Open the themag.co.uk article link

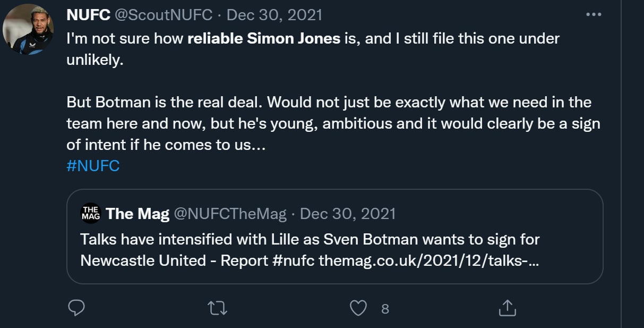pos(429,260)
